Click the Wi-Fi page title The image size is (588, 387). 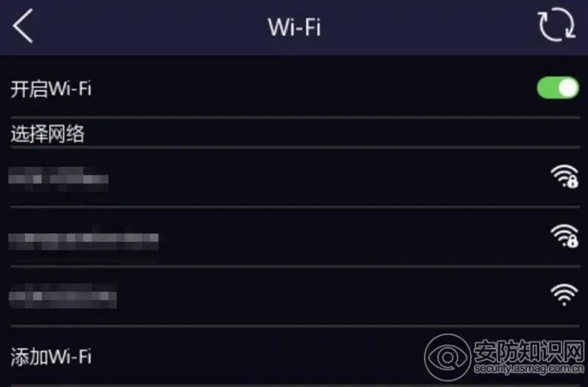[294, 27]
